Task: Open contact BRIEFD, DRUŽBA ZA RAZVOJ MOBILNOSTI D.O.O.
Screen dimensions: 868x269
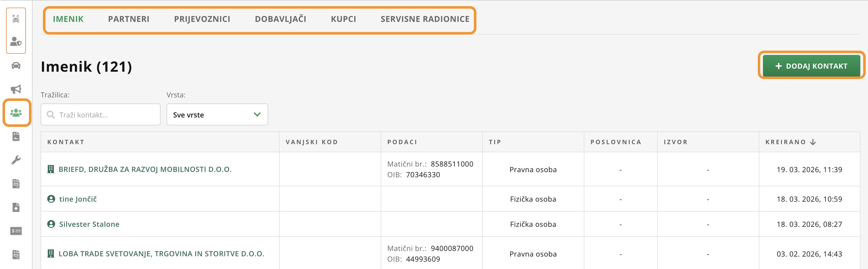Action: [x=145, y=169]
